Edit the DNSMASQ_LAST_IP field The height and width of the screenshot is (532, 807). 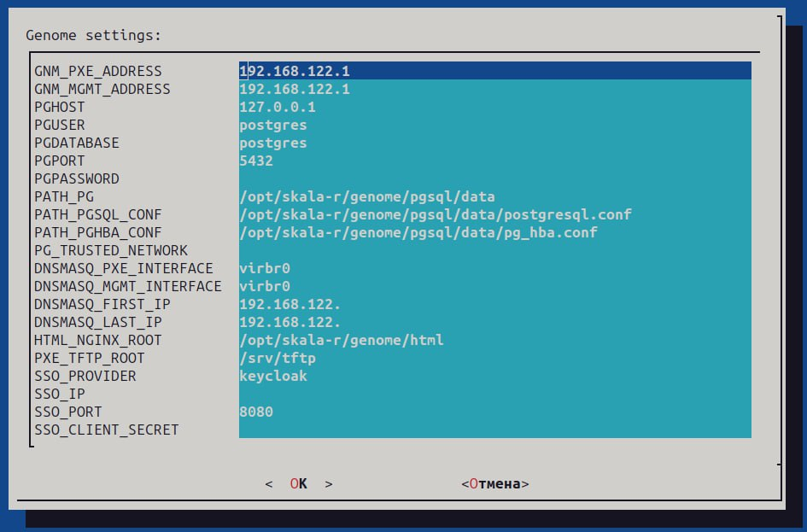pos(494,322)
